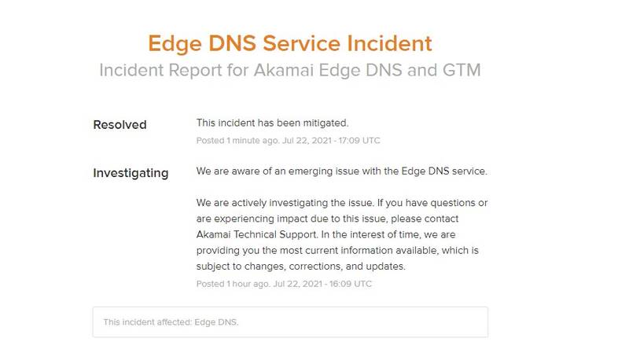Click the 'This incident affected: Edge DNS' box
Viewport: 629px width, 364px height.
coord(290,322)
